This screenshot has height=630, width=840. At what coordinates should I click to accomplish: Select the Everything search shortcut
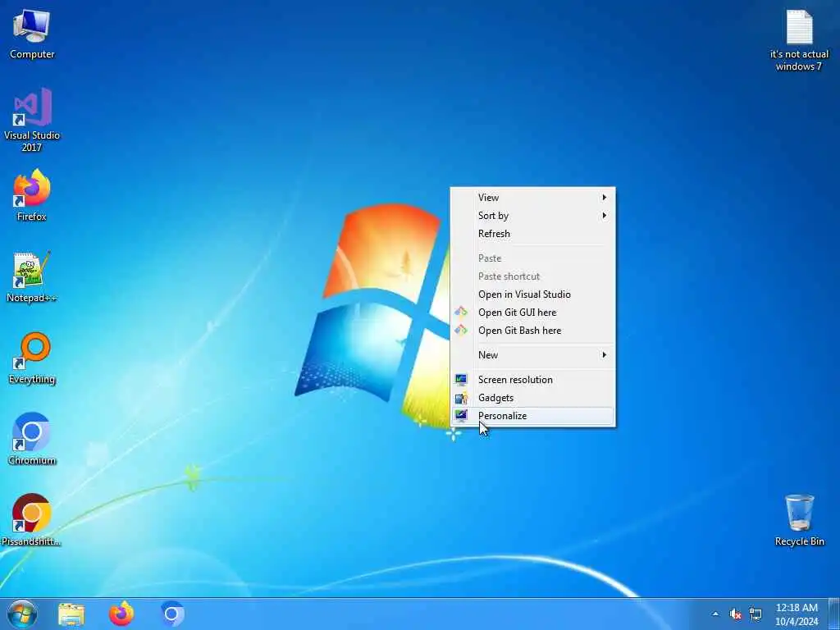[x=32, y=358]
